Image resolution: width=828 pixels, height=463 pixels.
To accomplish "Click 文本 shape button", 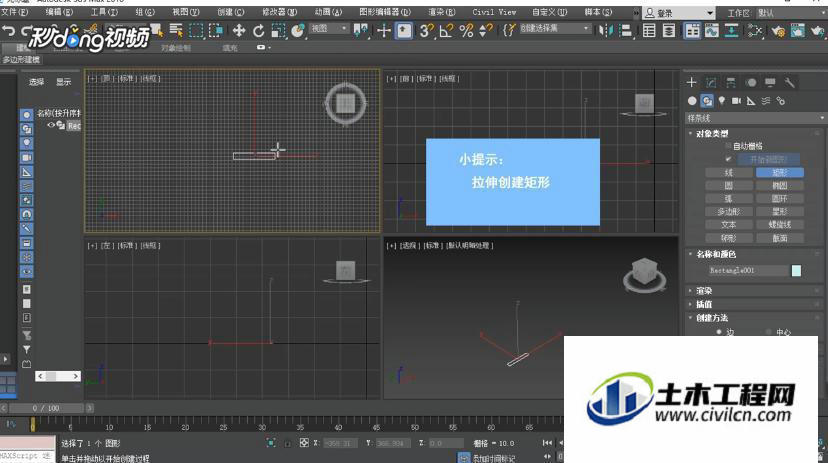I will pyautogui.click(x=729, y=225).
